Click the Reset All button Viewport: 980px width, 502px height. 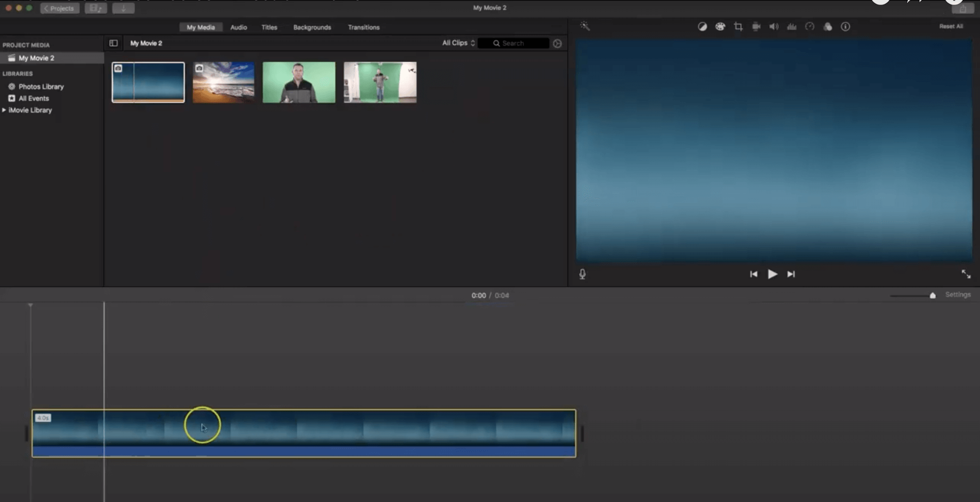pos(951,26)
